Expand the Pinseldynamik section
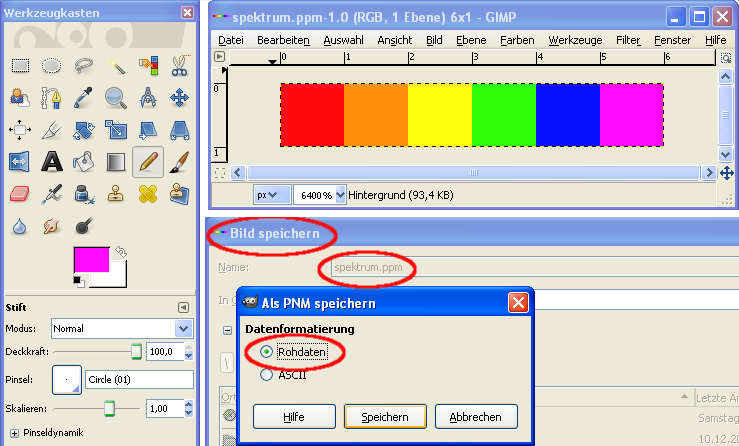Screen dimensions: 739x446 click(13, 433)
